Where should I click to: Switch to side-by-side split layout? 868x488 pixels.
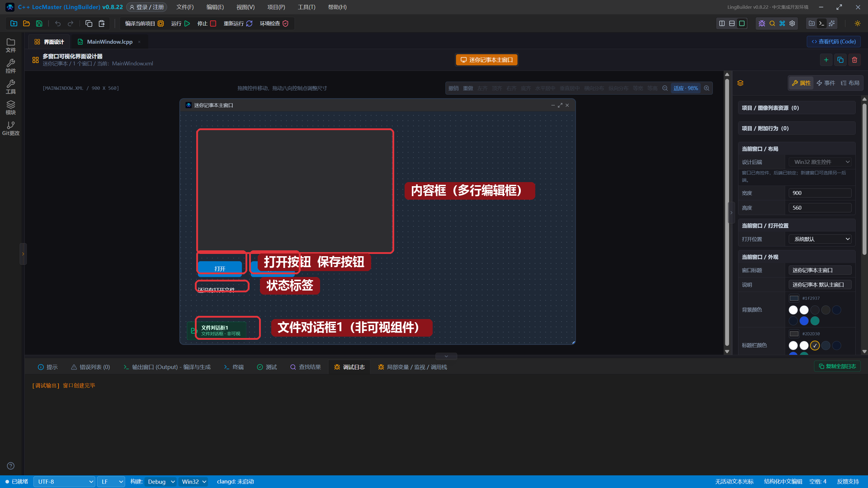click(x=722, y=23)
